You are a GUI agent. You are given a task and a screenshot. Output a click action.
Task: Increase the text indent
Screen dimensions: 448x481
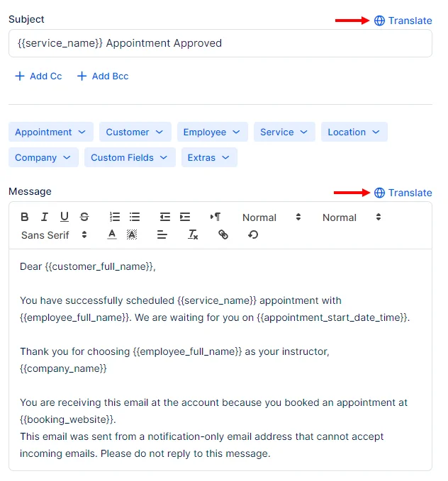tap(185, 217)
